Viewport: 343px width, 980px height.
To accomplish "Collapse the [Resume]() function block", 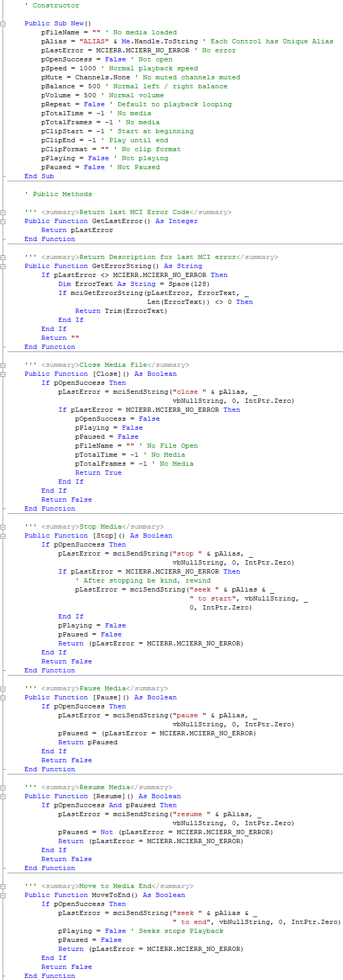I will [x=3, y=796].
